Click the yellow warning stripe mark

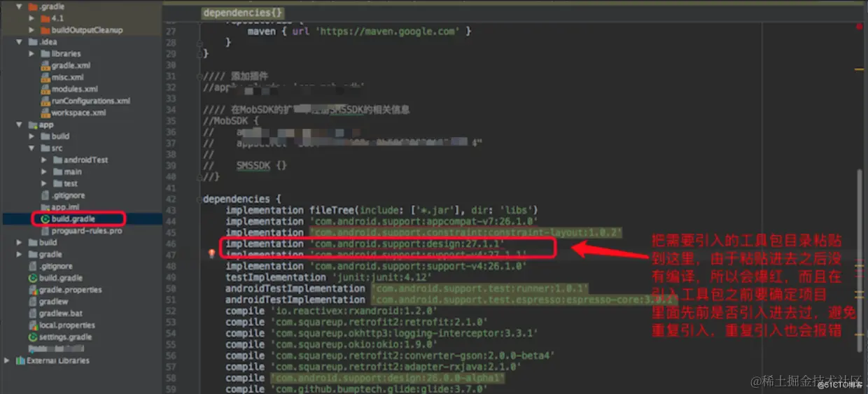click(859, 69)
